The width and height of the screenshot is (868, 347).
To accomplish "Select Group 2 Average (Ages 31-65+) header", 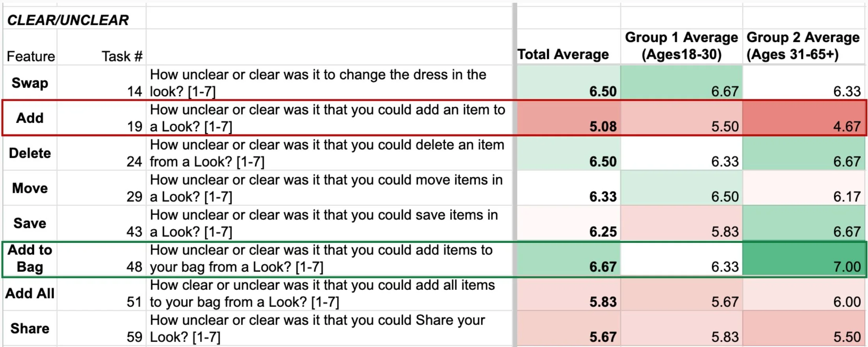I will point(803,46).
